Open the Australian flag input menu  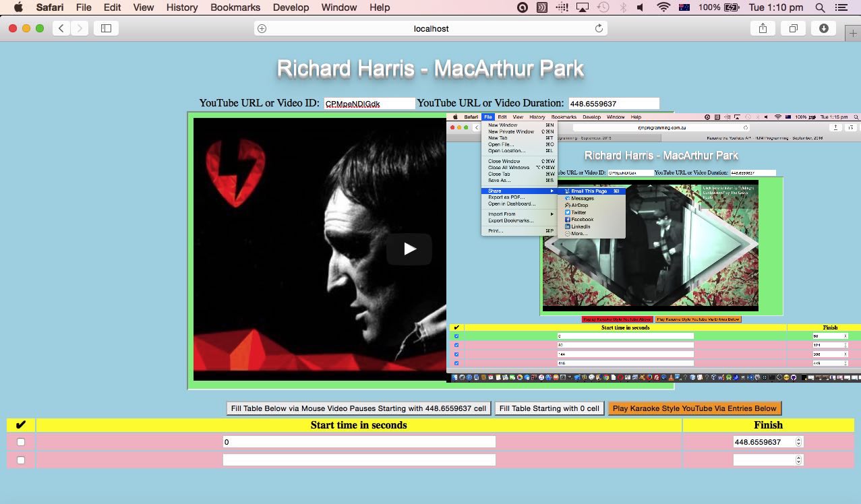point(684,7)
